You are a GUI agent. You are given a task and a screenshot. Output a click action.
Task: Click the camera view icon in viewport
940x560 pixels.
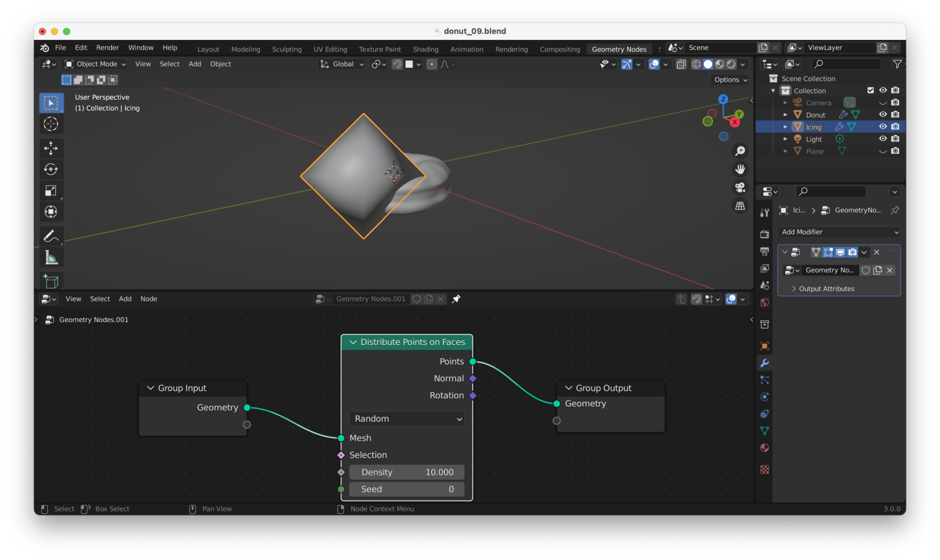click(x=740, y=188)
